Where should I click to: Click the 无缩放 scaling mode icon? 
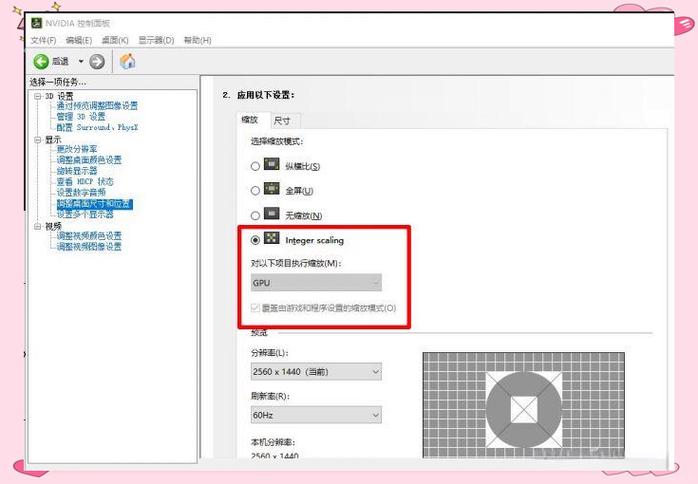coord(272,214)
